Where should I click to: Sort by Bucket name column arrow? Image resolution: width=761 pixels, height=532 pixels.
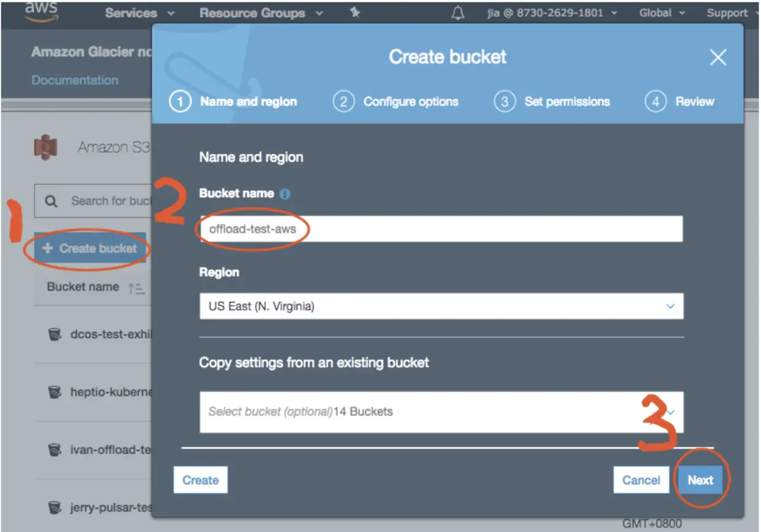pos(136,288)
